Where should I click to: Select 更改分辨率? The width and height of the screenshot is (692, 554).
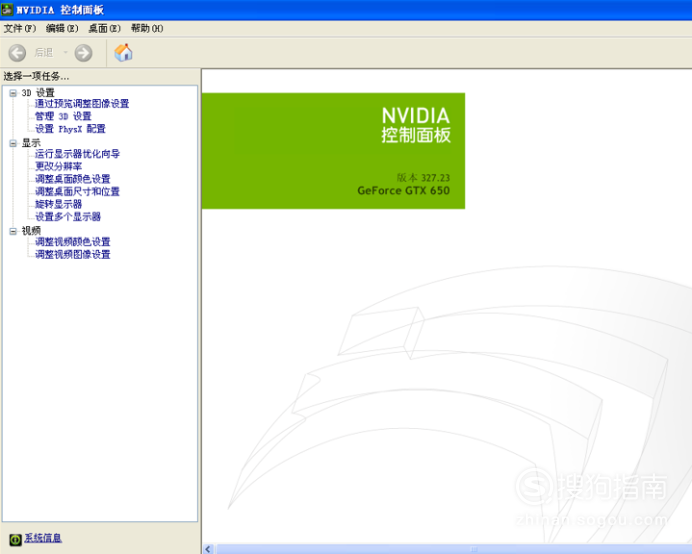[x=58, y=166]
